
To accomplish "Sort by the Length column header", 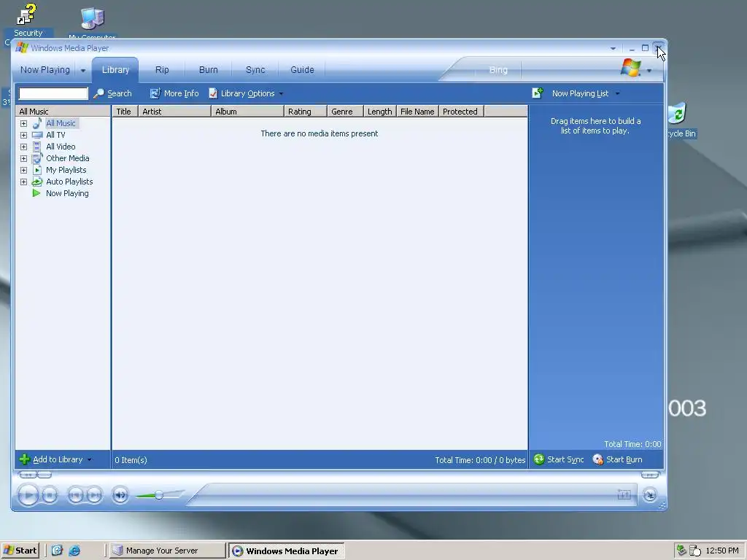I will pyautogui.click(x=379, y=112).
